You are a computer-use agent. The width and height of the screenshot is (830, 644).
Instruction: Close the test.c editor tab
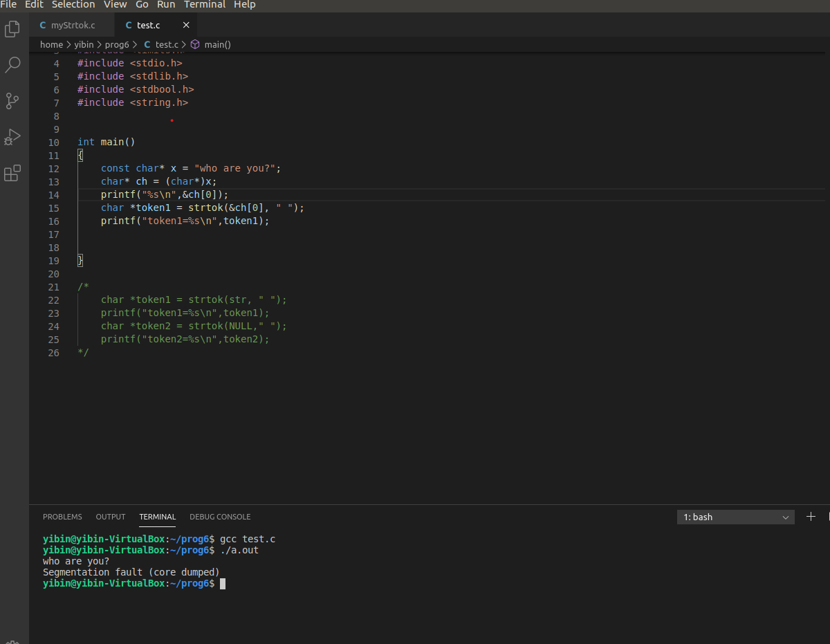[186, 26]
